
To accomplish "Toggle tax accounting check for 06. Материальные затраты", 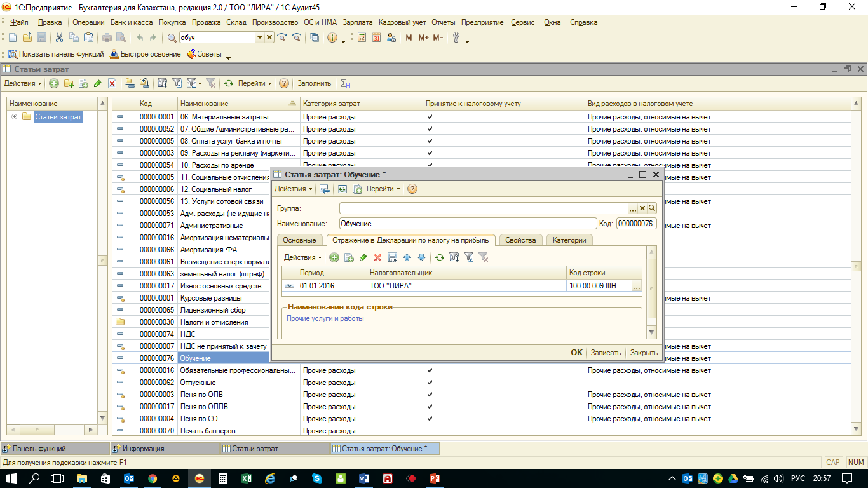I will pos(430,117).
